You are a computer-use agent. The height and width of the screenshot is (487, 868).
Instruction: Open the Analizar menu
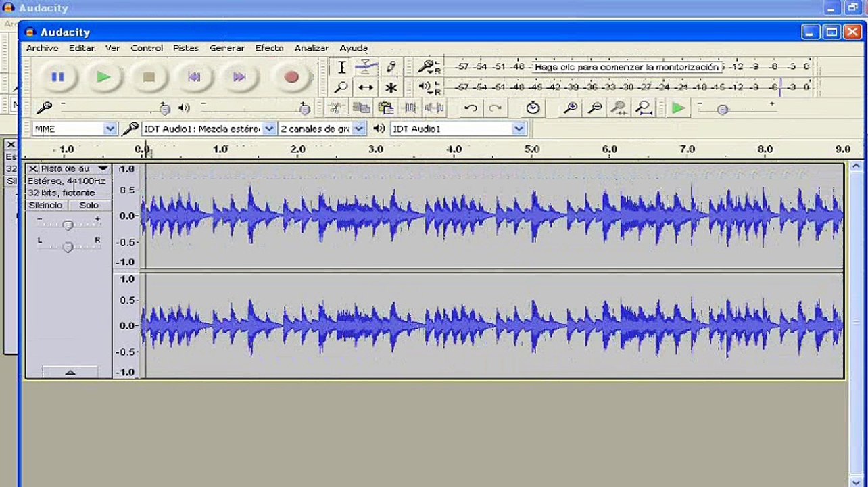pyautogui.click(x=312, y=48)
